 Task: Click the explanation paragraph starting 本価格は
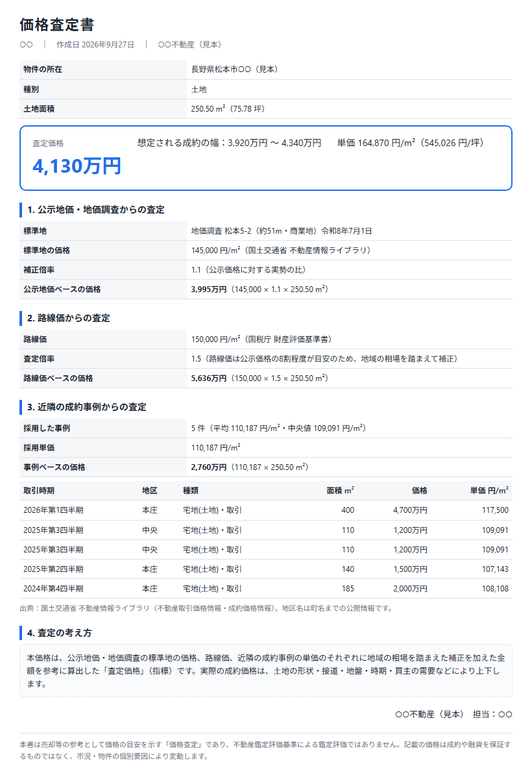[x=266, y=671]
